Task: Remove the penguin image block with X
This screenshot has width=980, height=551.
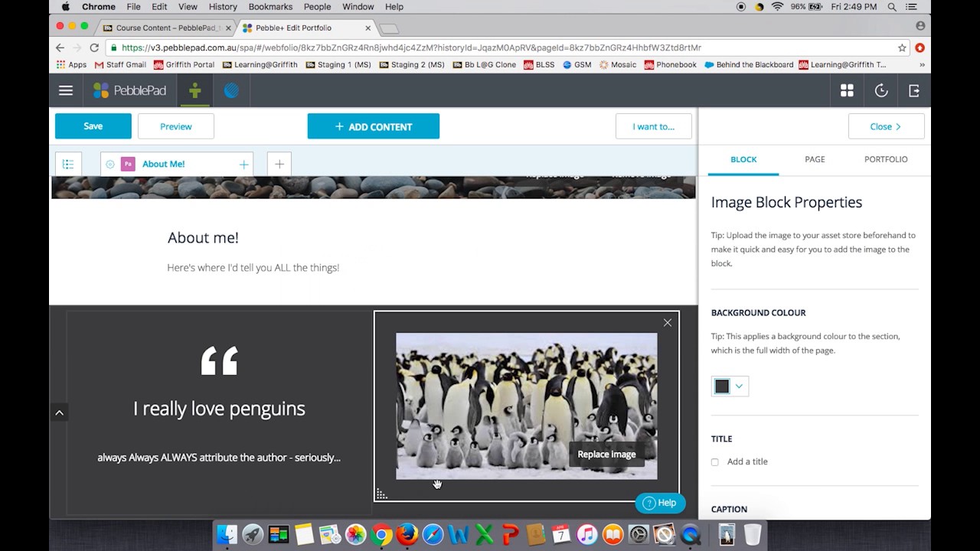Action: [668, 323]
